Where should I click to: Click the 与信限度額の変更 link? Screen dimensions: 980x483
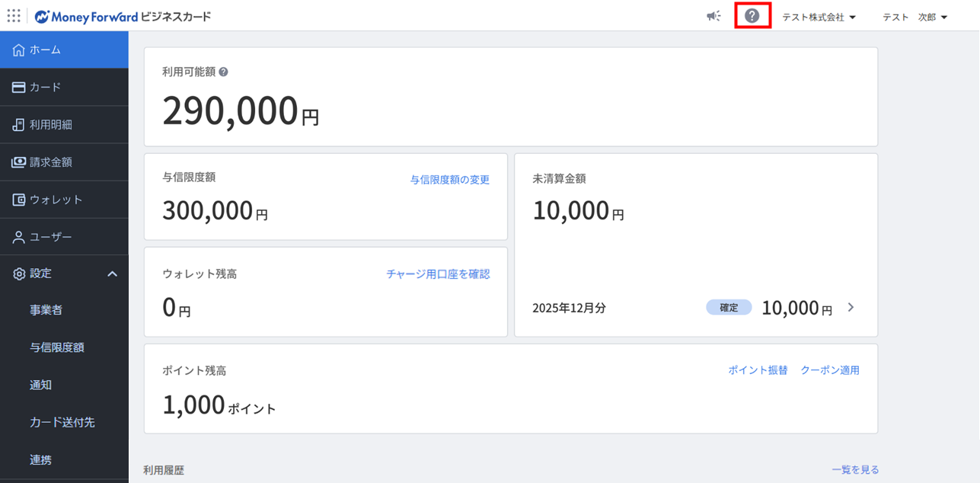click(x=449, y=180)
